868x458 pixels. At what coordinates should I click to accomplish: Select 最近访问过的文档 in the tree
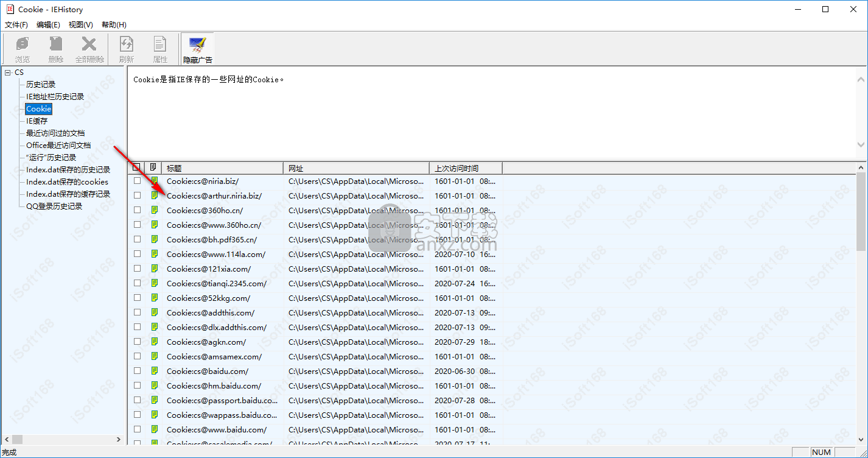click(55, 133)
